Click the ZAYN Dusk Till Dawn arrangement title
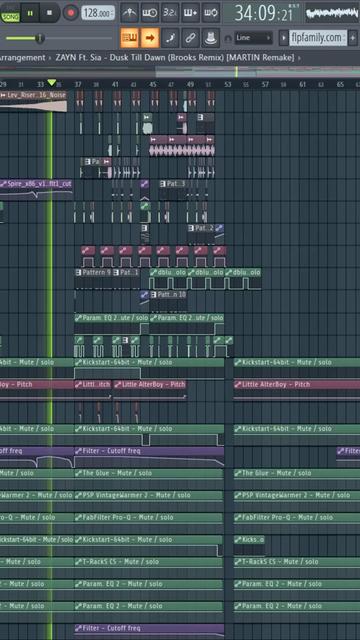 click(174, 58)
